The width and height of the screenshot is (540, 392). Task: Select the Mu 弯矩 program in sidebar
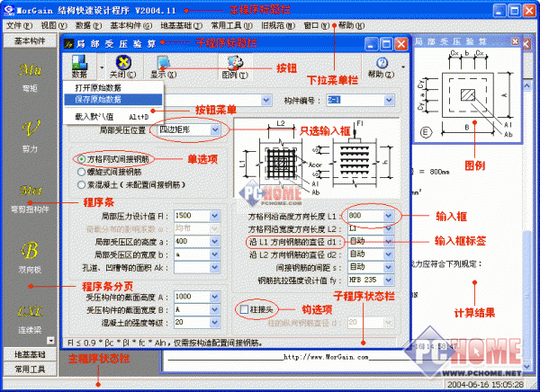(x=30, y=77)
